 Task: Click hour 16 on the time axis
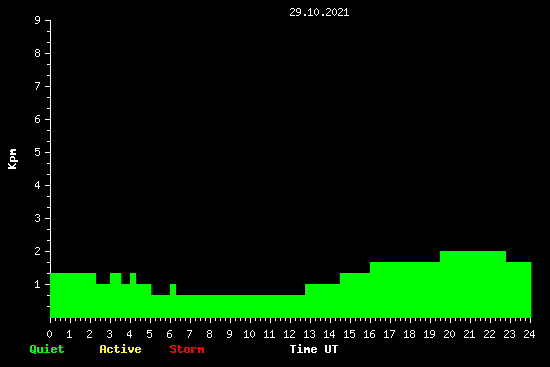(x=369, y=334)
